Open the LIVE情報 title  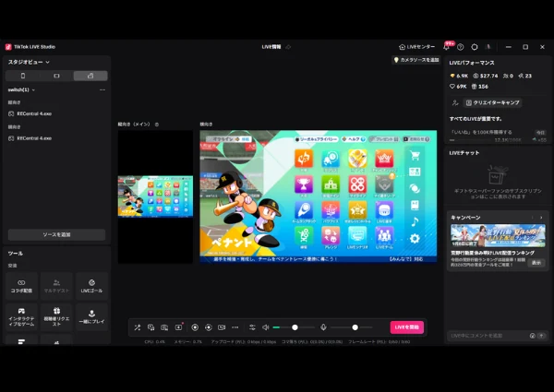pos(271,47)
